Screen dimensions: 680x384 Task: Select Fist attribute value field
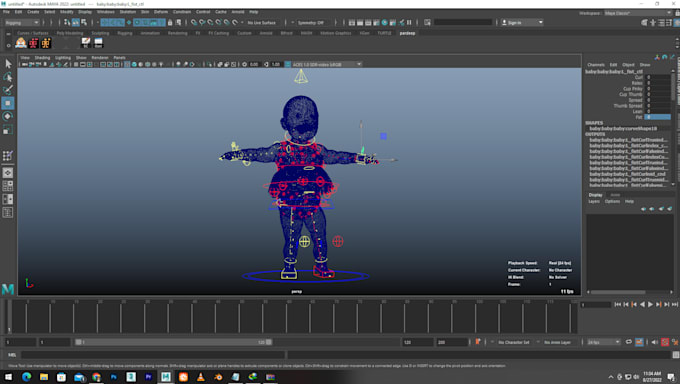[x=657, y=117]
